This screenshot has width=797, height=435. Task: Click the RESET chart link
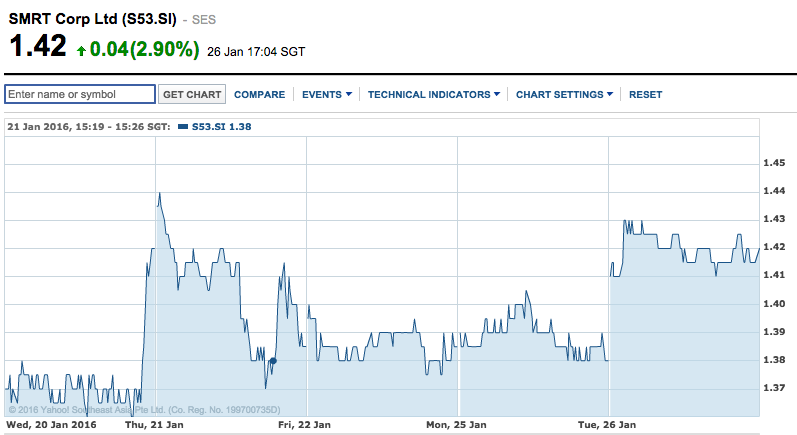[646, 95]
